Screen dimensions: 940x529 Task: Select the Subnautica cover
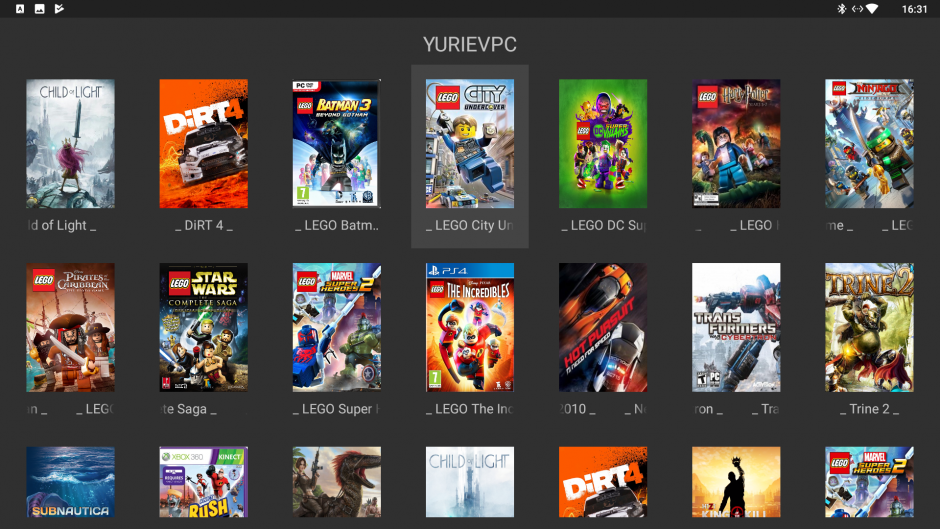pos(70,482)
